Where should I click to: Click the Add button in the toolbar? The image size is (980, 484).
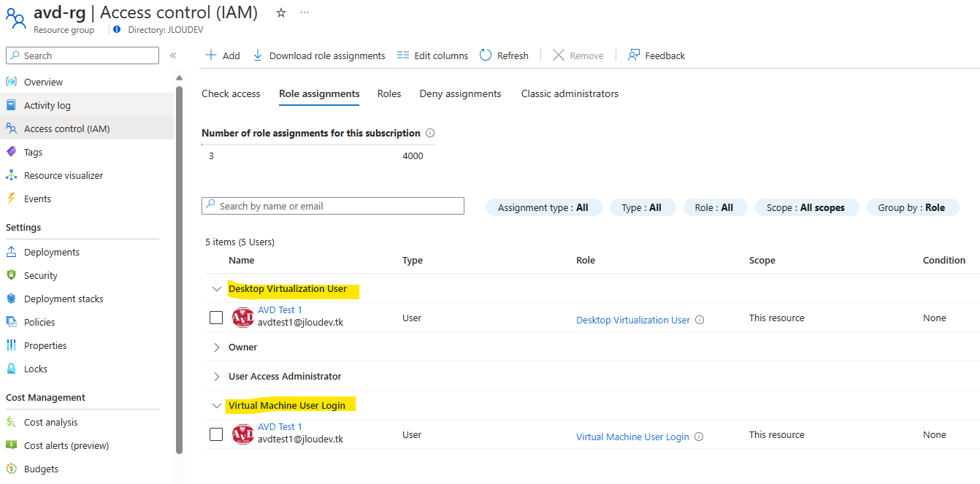(223, 55)
